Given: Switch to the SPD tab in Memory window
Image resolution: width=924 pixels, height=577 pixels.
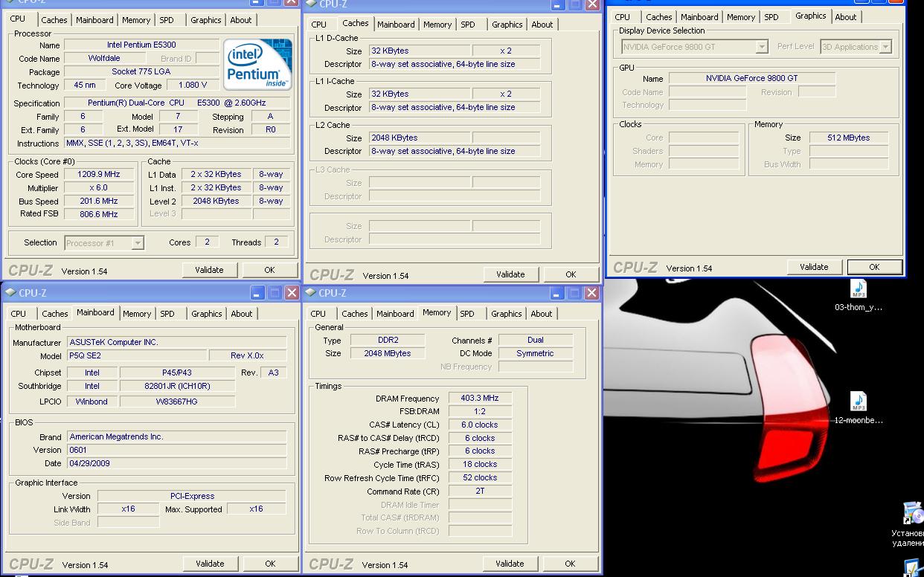Looking at the screenshot, I should tap(467, 314).
